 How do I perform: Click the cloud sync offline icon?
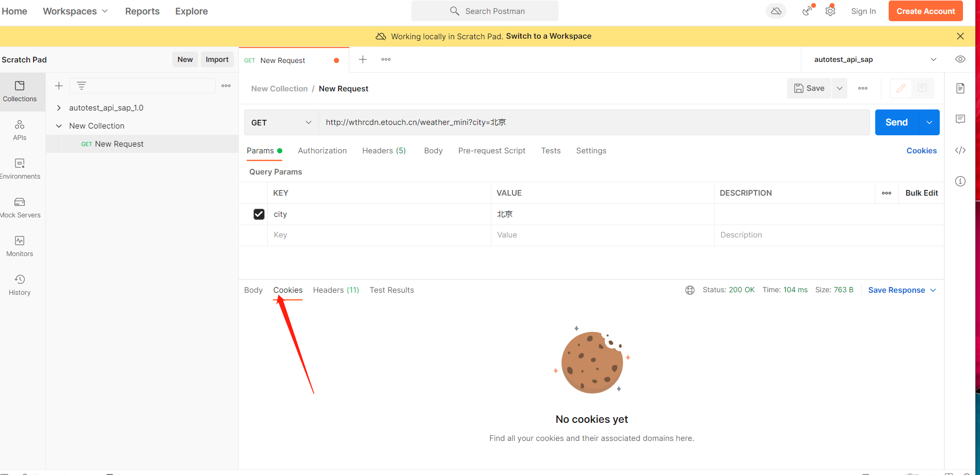point(776,11)
